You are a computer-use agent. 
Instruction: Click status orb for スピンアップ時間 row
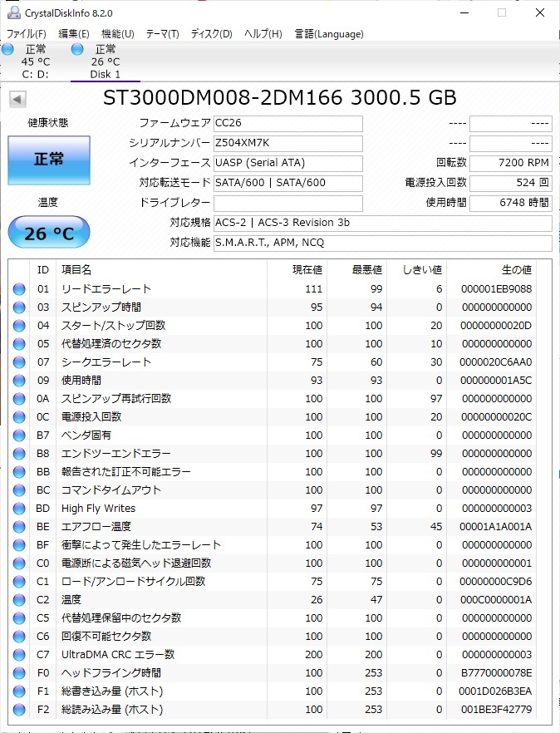pyautogui.click(x=19, y=307)
